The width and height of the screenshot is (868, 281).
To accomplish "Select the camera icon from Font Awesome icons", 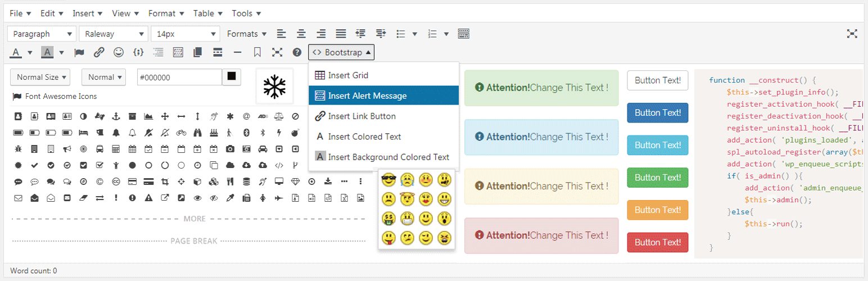I will pyautogui.click(x=229, y=149).
